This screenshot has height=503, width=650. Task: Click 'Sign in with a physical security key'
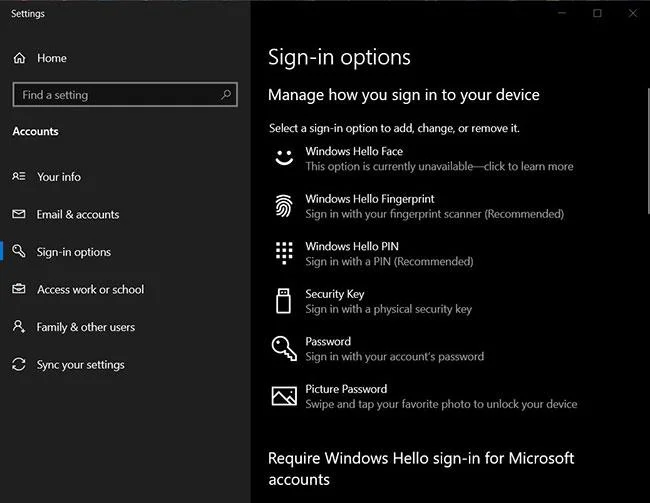pyautogui.click(x=388, y=309)
